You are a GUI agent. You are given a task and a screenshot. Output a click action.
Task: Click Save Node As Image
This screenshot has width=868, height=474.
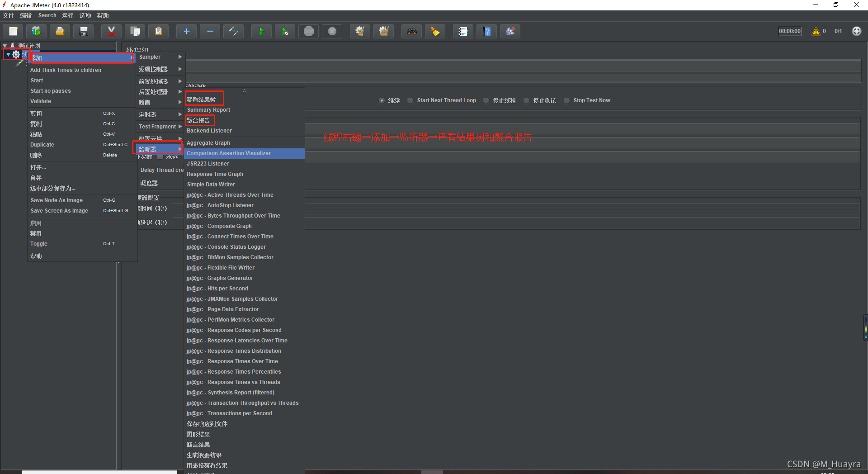pos(82,200)
